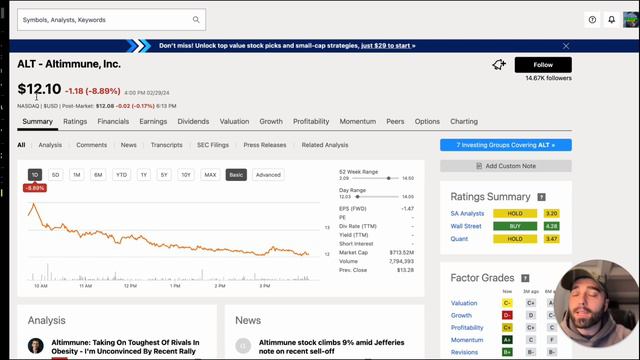
Task: Filter feed by Transcripts
Action: pyautogui.click(x=167, y=145)
